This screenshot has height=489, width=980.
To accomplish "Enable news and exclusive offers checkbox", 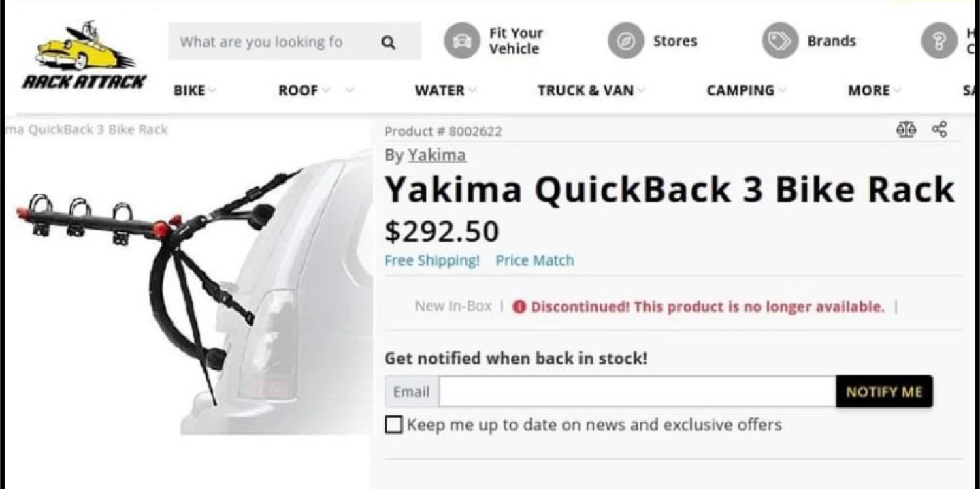I will click(x=393, y=425).
